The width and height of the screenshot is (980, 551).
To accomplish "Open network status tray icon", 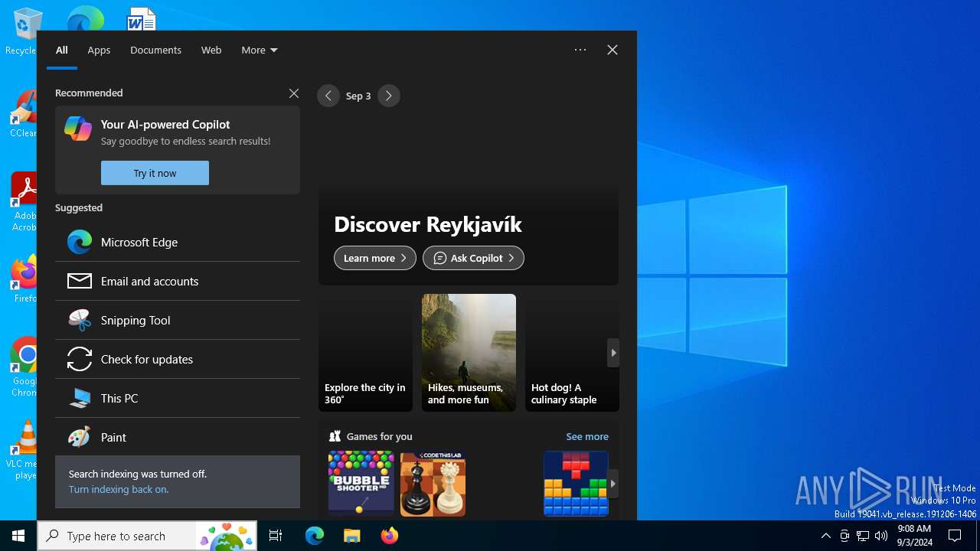I will point(863,536).
